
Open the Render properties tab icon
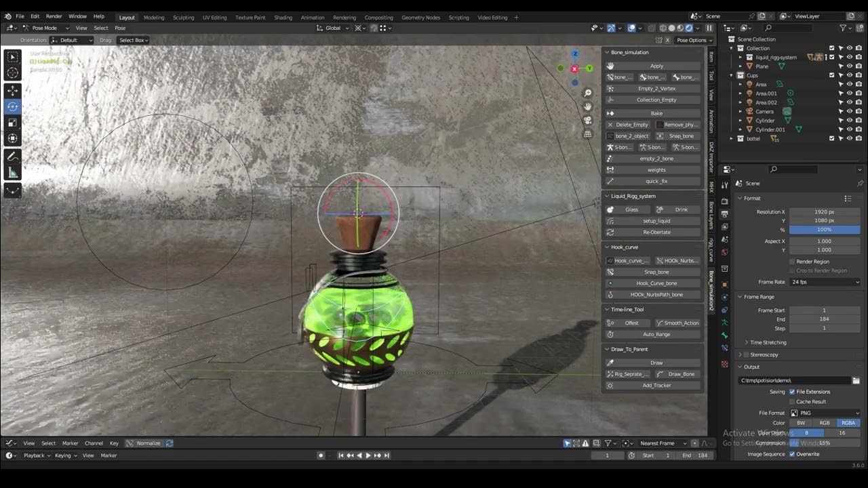coord(725,202)
